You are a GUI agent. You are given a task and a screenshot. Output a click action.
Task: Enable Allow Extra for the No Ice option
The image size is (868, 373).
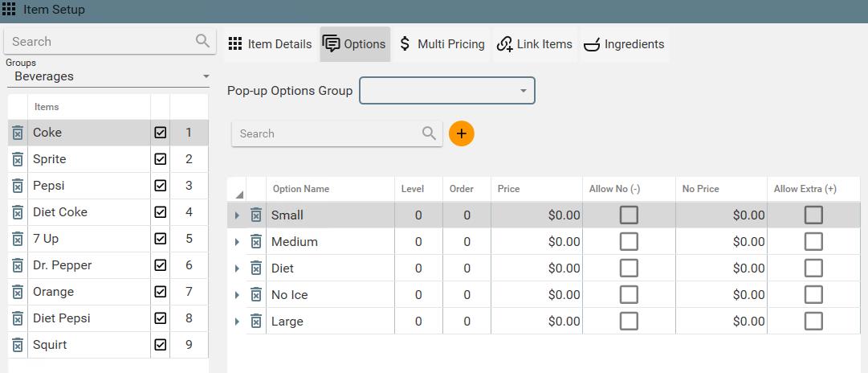[x=813, y=295]
